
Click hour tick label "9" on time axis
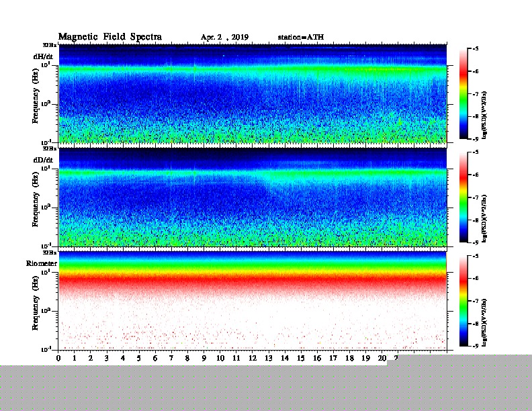click(x=204, y=358)
